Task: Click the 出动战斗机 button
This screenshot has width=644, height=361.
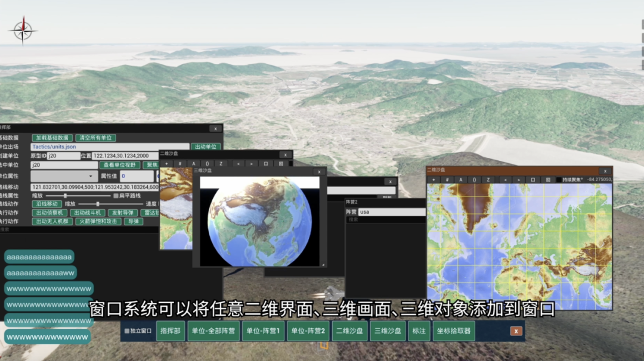Action: 88,213
